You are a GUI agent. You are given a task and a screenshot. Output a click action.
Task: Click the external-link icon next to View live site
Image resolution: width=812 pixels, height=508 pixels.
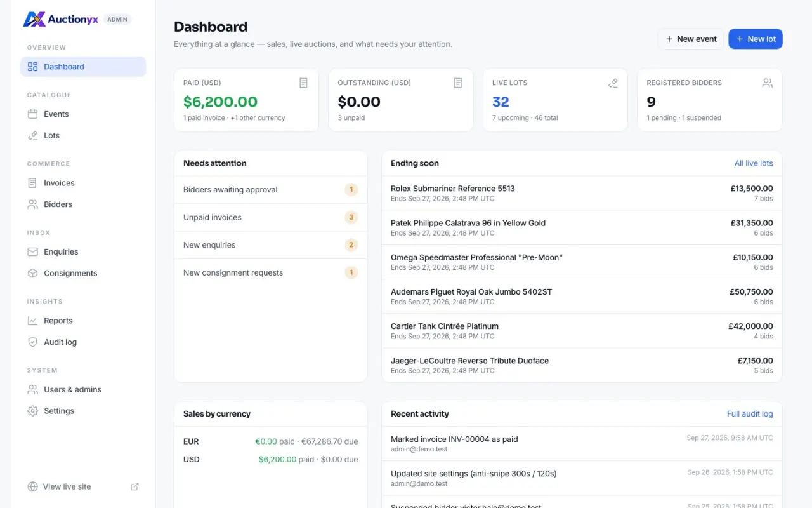134,487
